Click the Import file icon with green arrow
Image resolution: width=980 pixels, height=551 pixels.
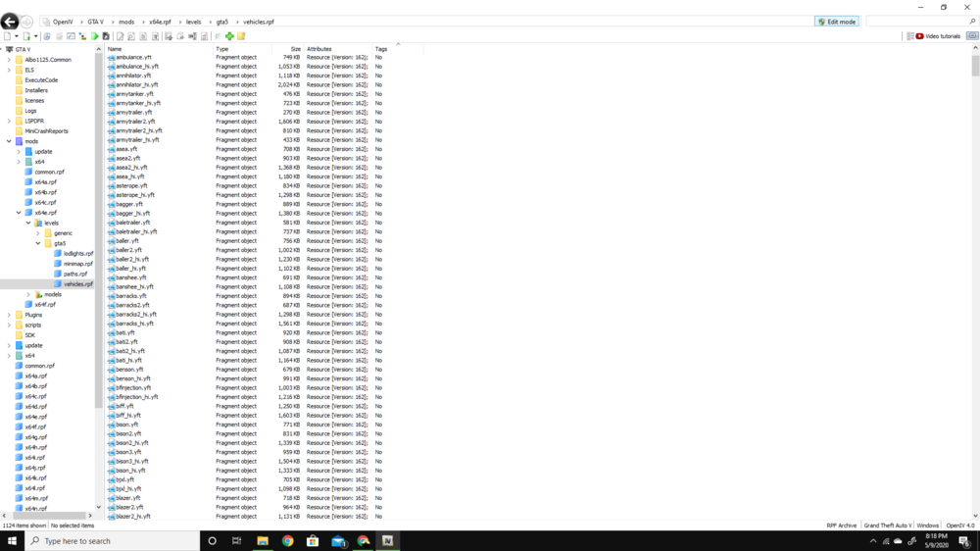point(26,36)
